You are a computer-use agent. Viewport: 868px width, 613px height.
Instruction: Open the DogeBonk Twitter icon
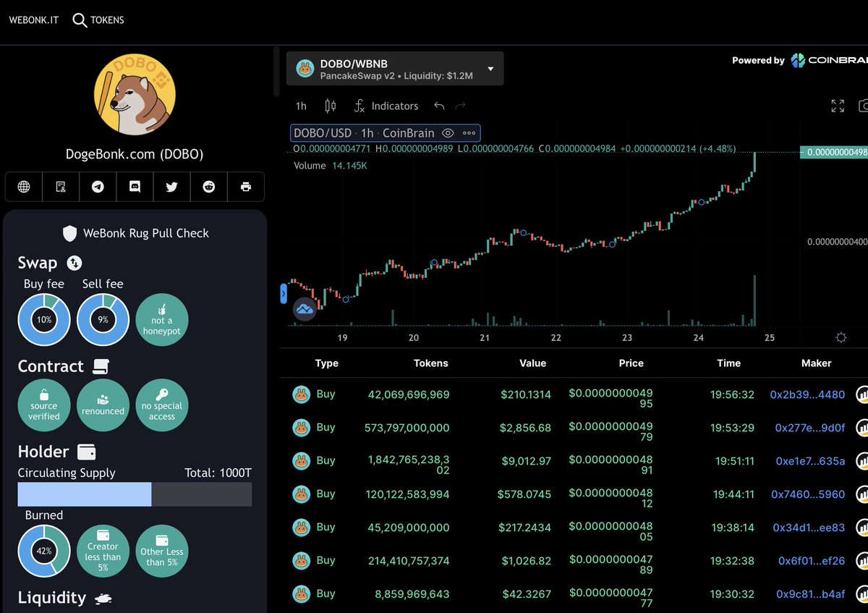(171, 187)
